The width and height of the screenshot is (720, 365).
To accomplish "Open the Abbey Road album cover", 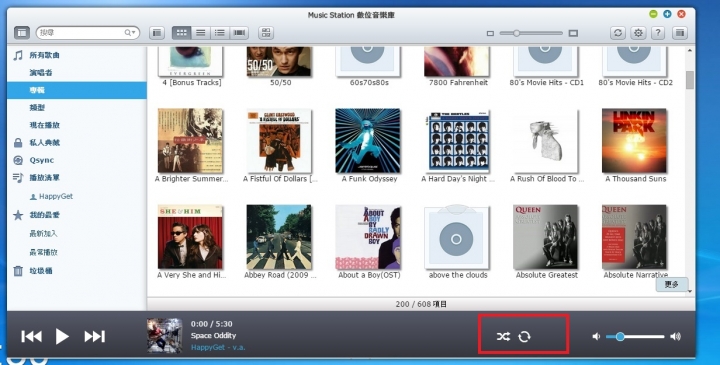I will [x=279, y=237].
